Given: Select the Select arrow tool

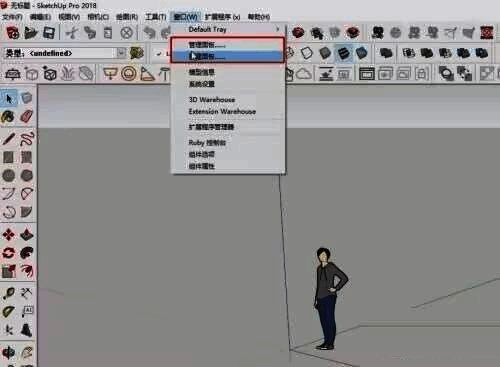Looking at the screenshot, I should (9, 98).
